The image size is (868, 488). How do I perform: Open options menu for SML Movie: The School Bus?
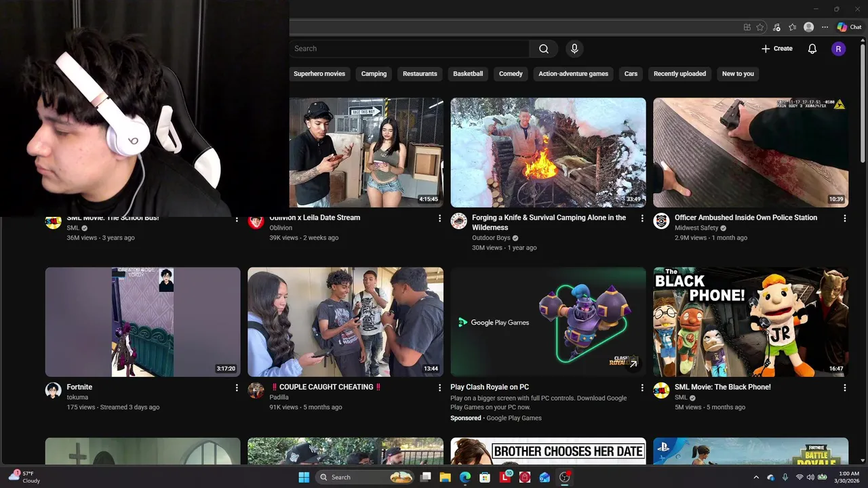coord(237,219)
